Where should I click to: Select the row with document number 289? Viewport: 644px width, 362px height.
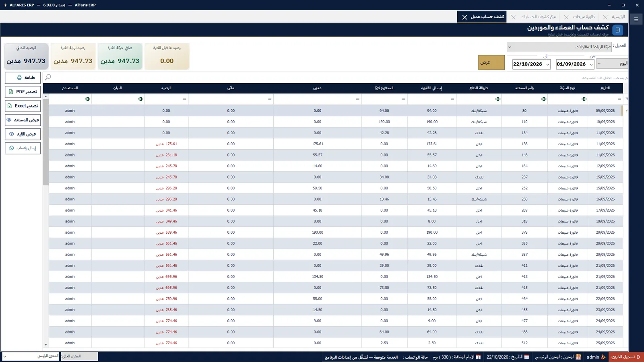pyautogui.click(x=336, y=210)
